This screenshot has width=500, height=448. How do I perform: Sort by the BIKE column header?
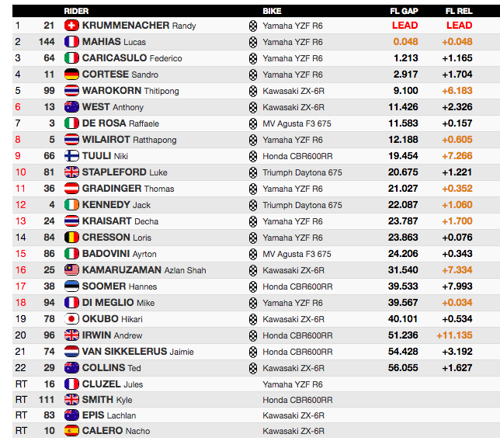click(x=272, y=11)
